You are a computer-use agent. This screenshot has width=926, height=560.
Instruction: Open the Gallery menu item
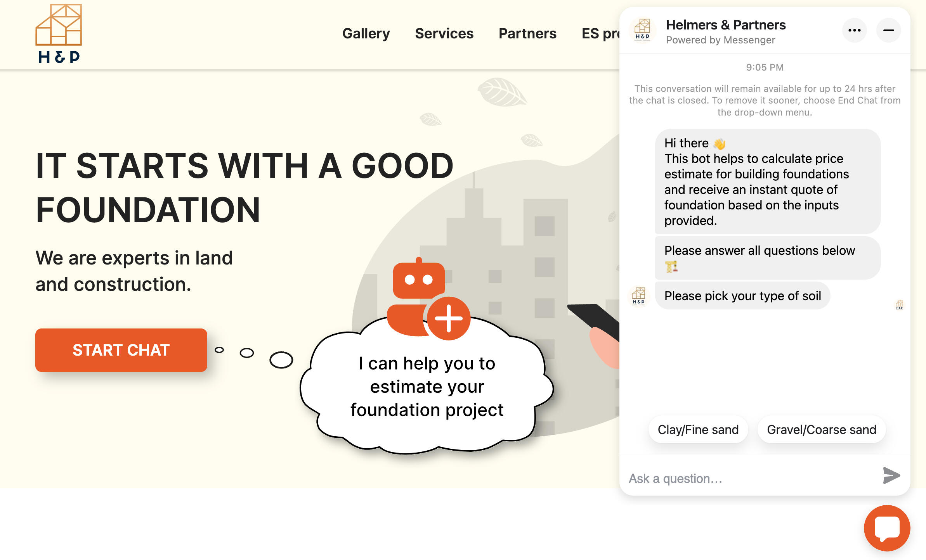(x=366, y=34)
